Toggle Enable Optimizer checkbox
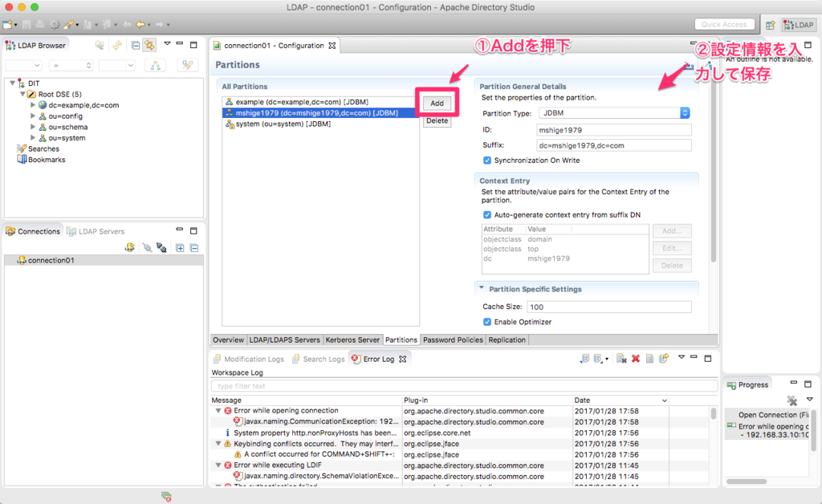Image resolution: width=822 pixels, height=504 pixels. click(x=487, y=322)
